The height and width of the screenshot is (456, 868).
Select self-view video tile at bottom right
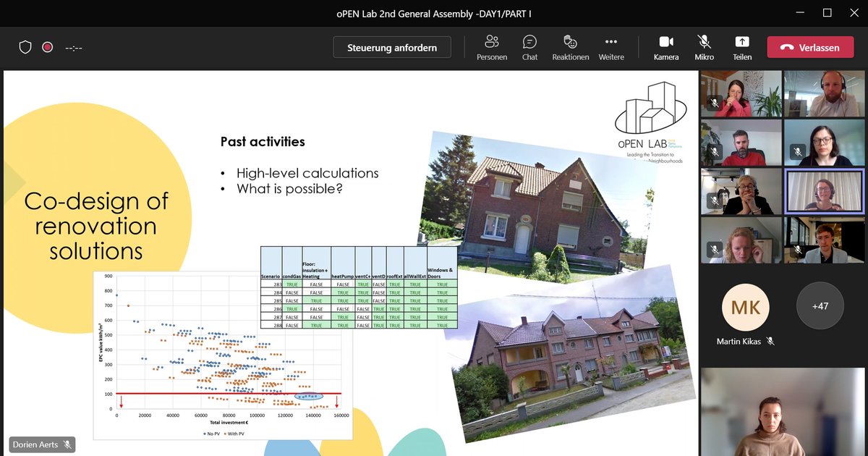[x=783, y=412]
